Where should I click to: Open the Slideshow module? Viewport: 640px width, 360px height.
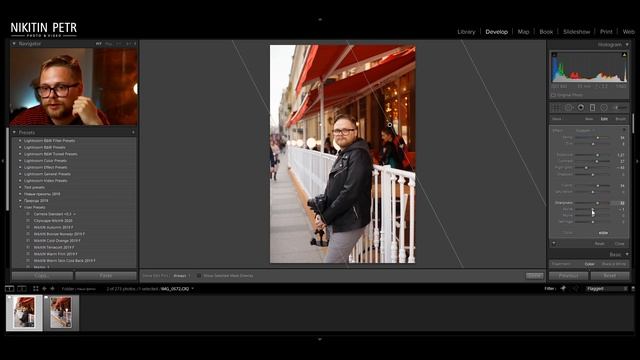click(x=576, y=32)
